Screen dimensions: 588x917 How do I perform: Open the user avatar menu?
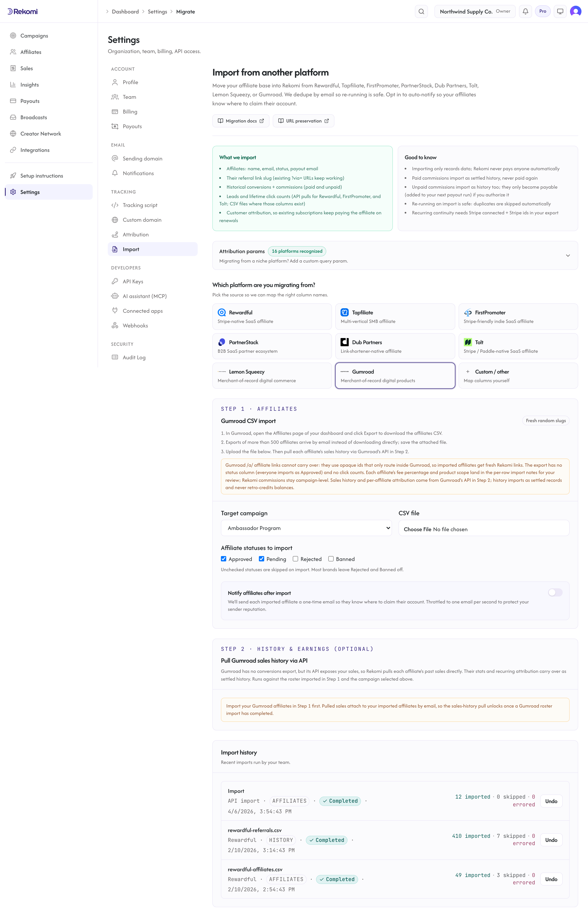click(x=575, y=11)
